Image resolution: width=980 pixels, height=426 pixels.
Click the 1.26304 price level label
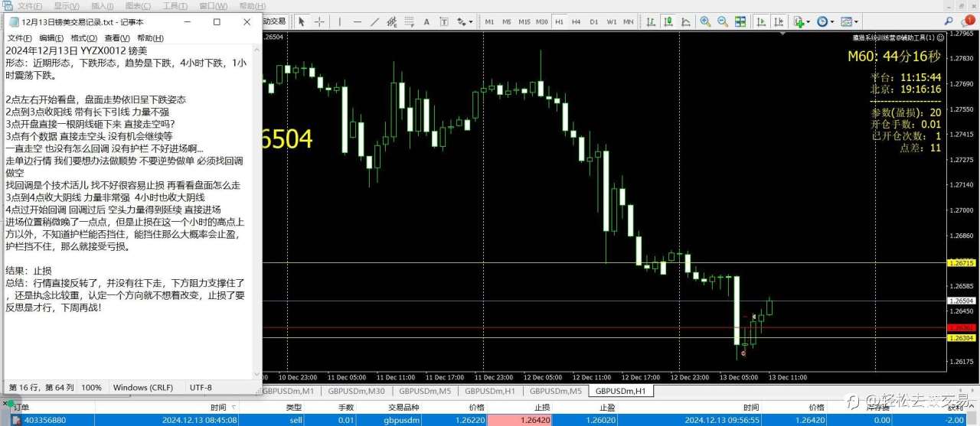(x=961, y=337)
